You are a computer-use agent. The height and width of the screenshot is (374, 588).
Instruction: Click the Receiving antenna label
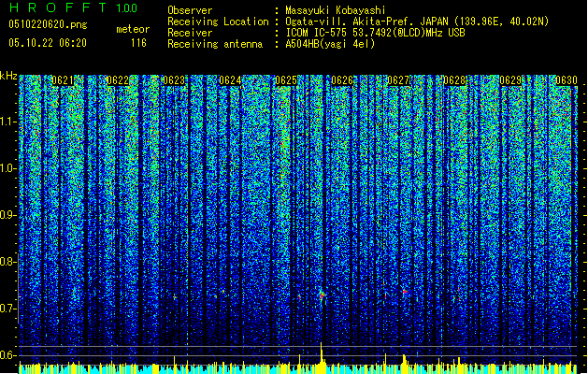[x=215, y=44]
